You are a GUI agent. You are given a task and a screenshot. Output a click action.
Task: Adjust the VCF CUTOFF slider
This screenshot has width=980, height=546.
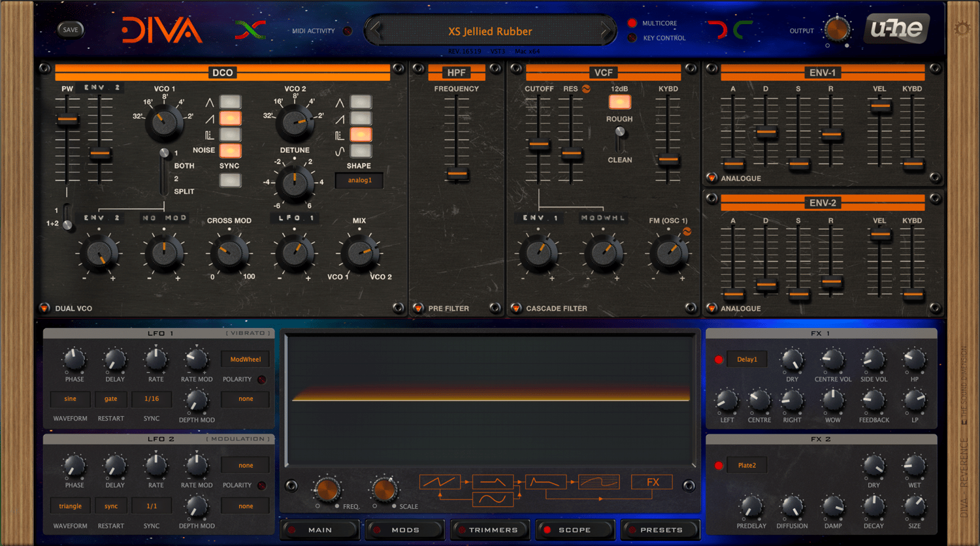tap(539, 145)
